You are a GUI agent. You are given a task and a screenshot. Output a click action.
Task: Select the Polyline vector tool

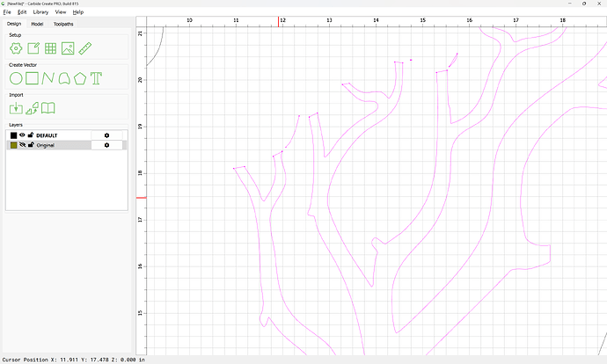[48, 78]
